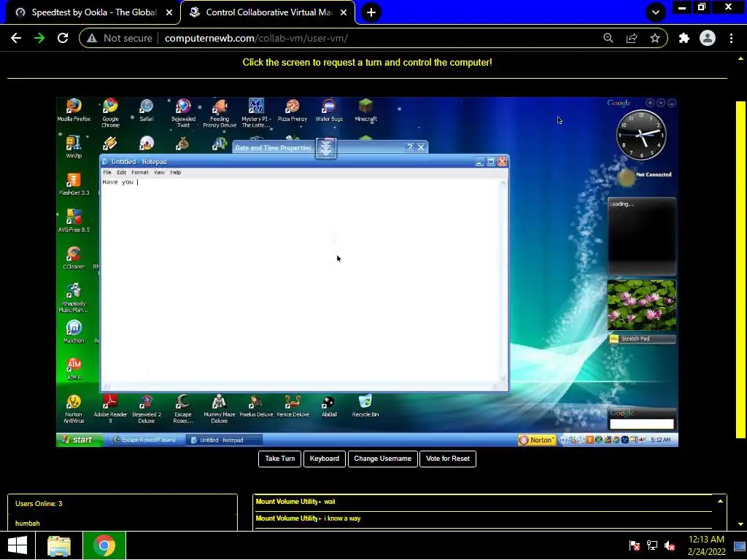The image size is (747, 560).
Task: Open the on-screen Keyboard button
Action: click(325, 459)
